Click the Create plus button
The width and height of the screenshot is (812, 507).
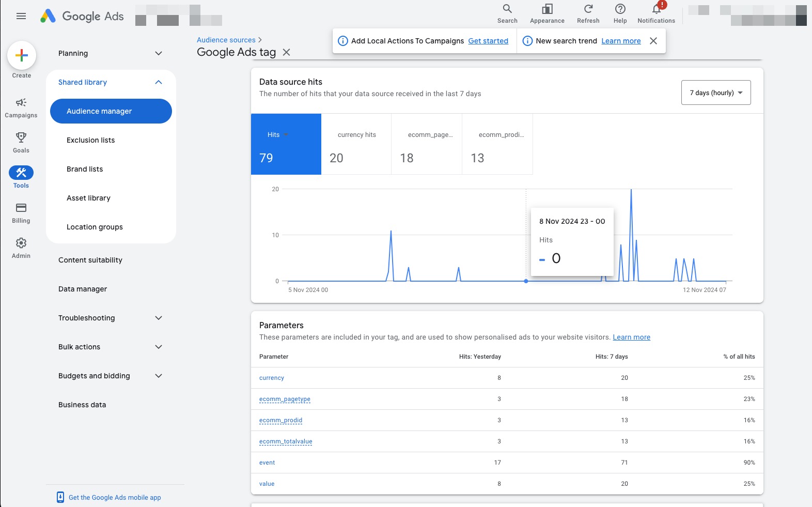[x=22, y=55]
